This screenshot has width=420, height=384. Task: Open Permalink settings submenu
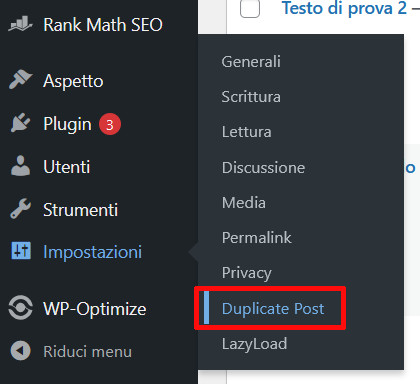[257, 237]
